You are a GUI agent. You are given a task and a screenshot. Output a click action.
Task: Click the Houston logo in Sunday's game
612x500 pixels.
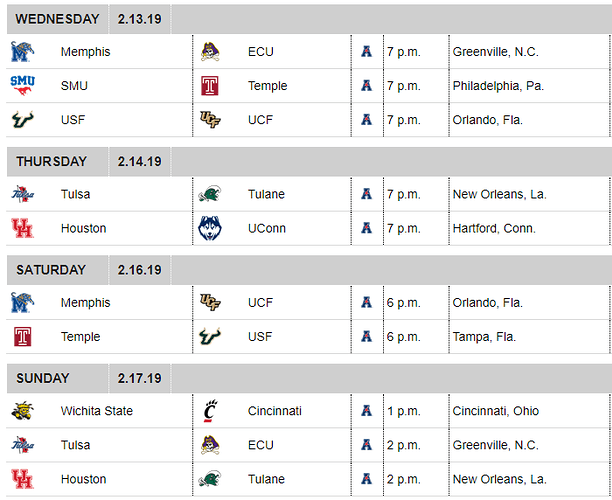click(x=22, y=479)
